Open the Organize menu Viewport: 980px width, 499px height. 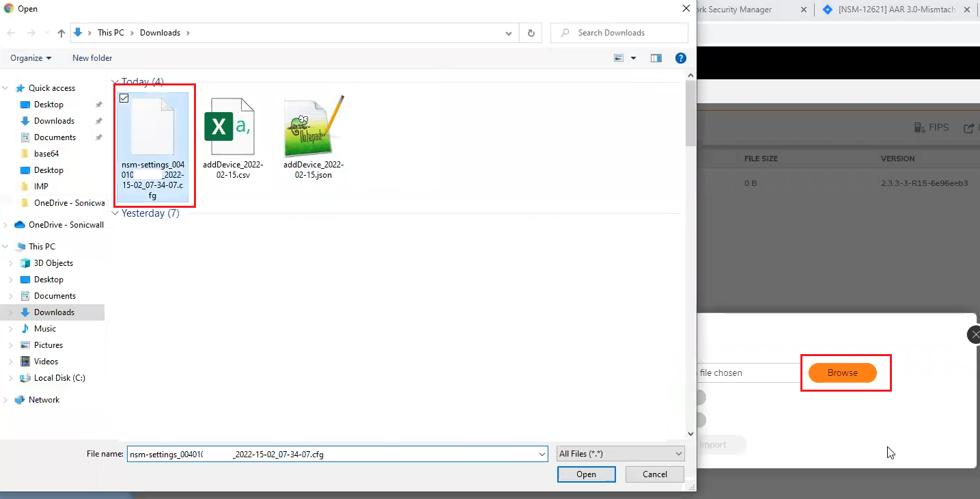click(31, 58)
